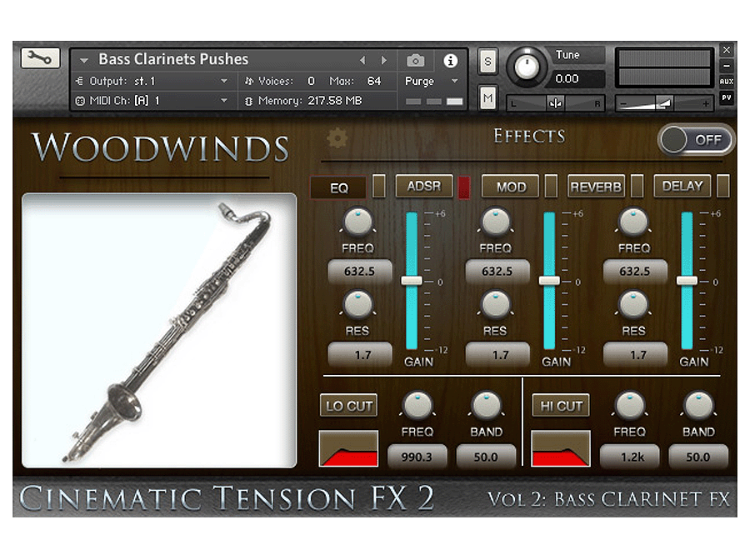Viewport: 750px width, 560px height.
Task: Solo the instrument with S button
Action: pyautogui.click(x=487, y=61)
